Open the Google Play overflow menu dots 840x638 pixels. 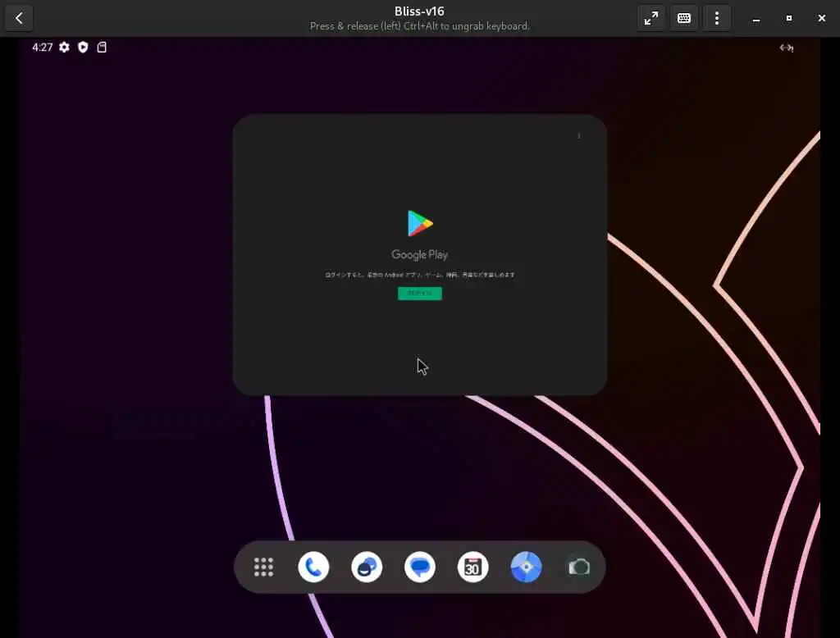tap(579, 135)
